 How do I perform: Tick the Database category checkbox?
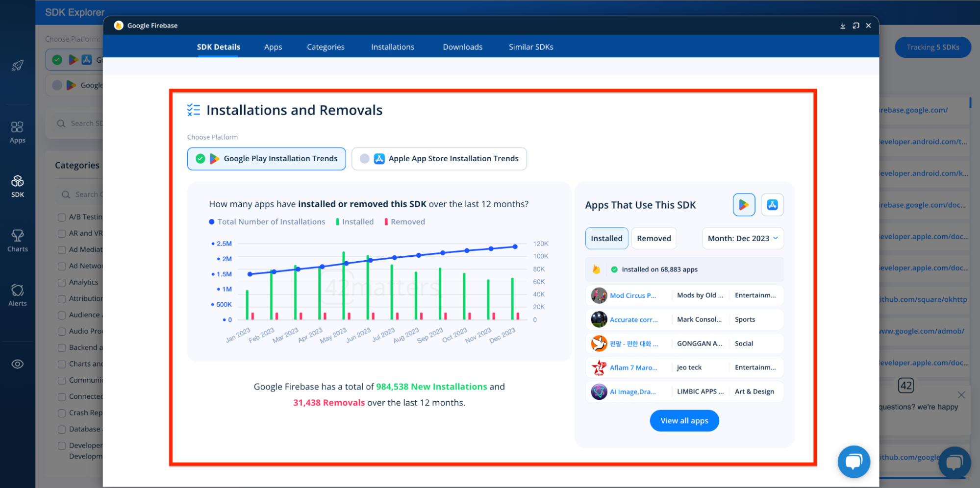point(62,430)
